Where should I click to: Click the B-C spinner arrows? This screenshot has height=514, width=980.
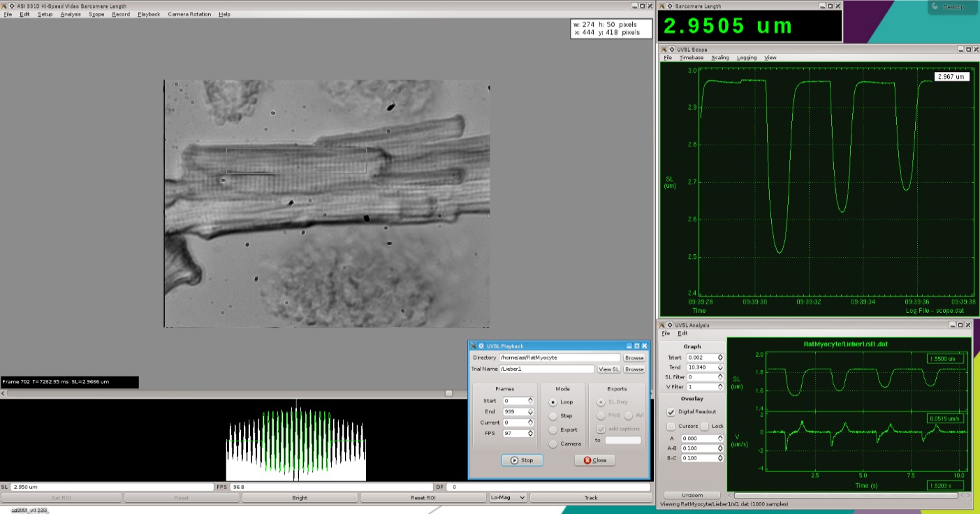click(721, 458)
